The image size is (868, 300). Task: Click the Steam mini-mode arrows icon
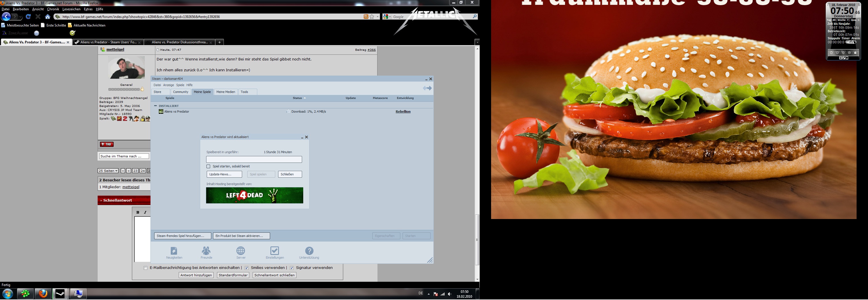(427, 88)
